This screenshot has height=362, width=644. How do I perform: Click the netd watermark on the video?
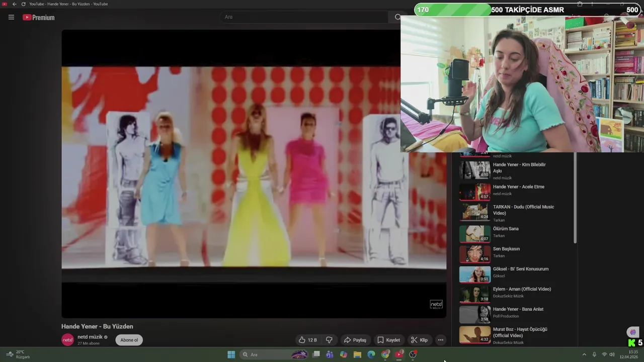point(436,304)
